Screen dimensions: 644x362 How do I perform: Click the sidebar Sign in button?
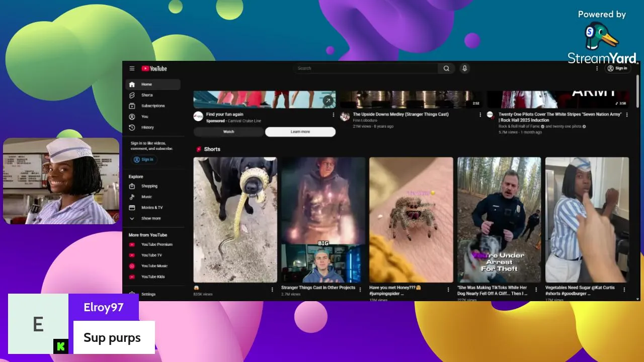click(144, 159)
